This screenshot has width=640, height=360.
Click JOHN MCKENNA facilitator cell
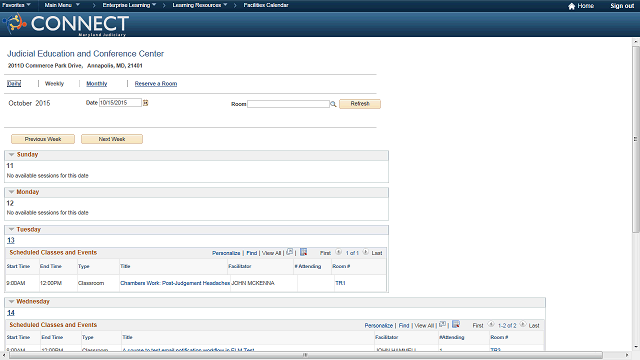253,283
